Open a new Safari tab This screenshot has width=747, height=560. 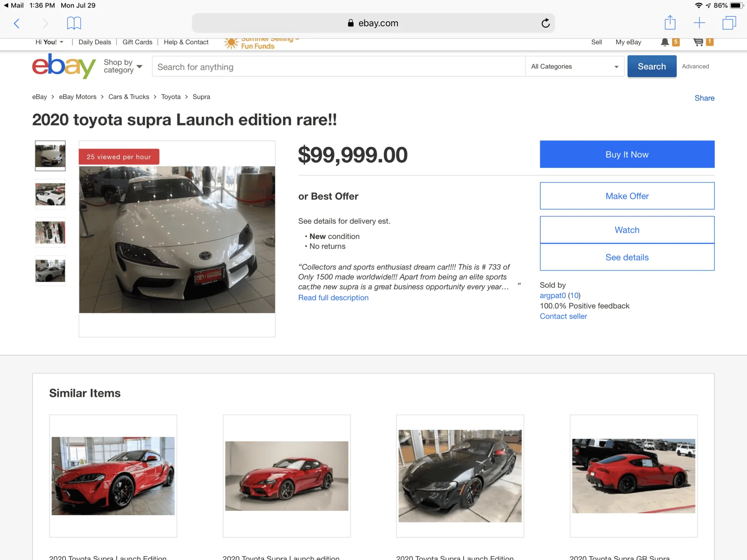pyautogui.click(x=699, y=23)
